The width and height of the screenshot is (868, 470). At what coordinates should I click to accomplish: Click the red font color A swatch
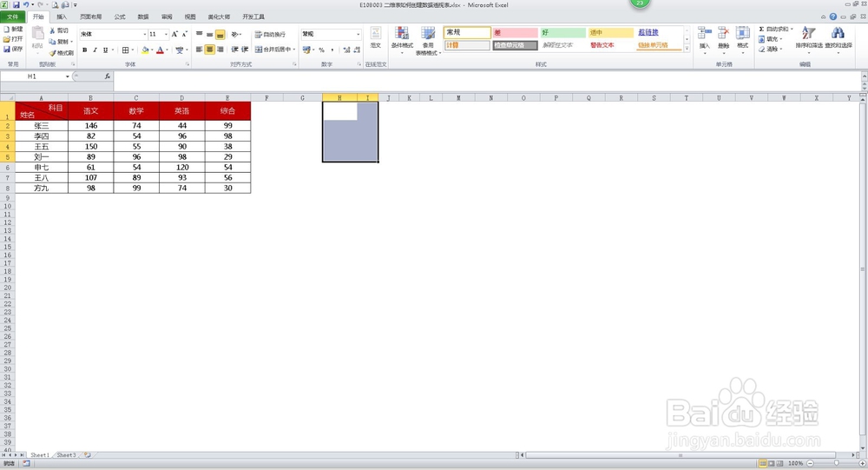point(160,50)
